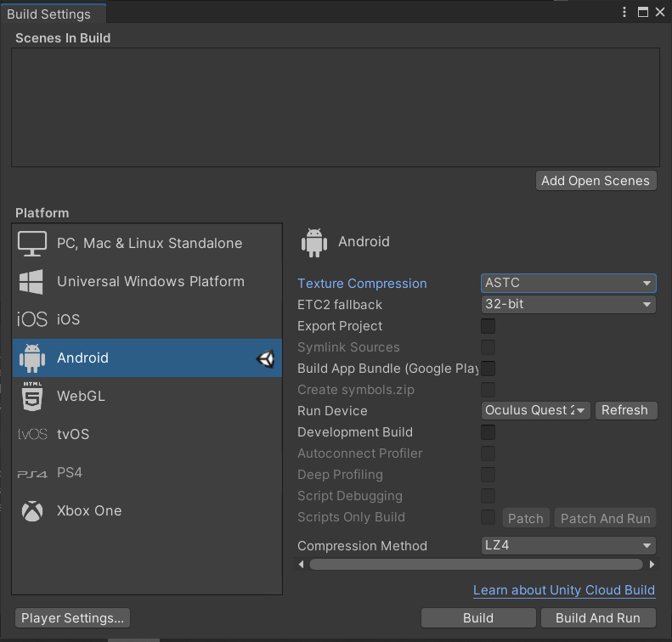Click the Build And Run button
672x642 pixels.
coord(598,618)
